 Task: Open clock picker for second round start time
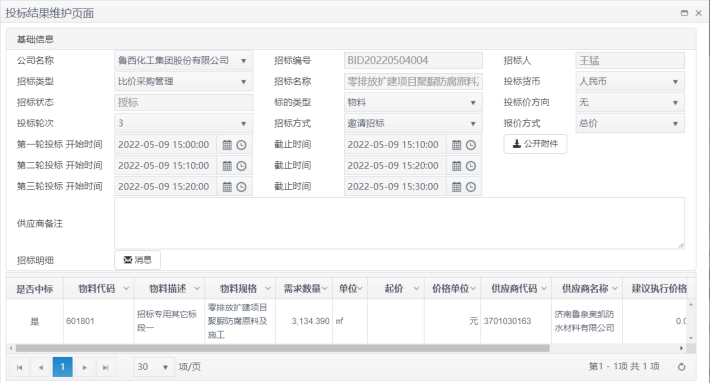242,166
